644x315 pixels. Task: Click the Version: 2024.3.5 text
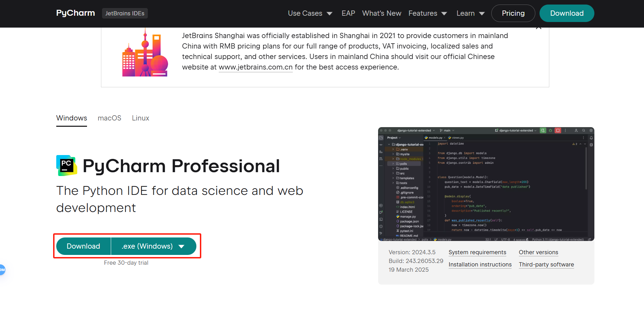[412, 252]
